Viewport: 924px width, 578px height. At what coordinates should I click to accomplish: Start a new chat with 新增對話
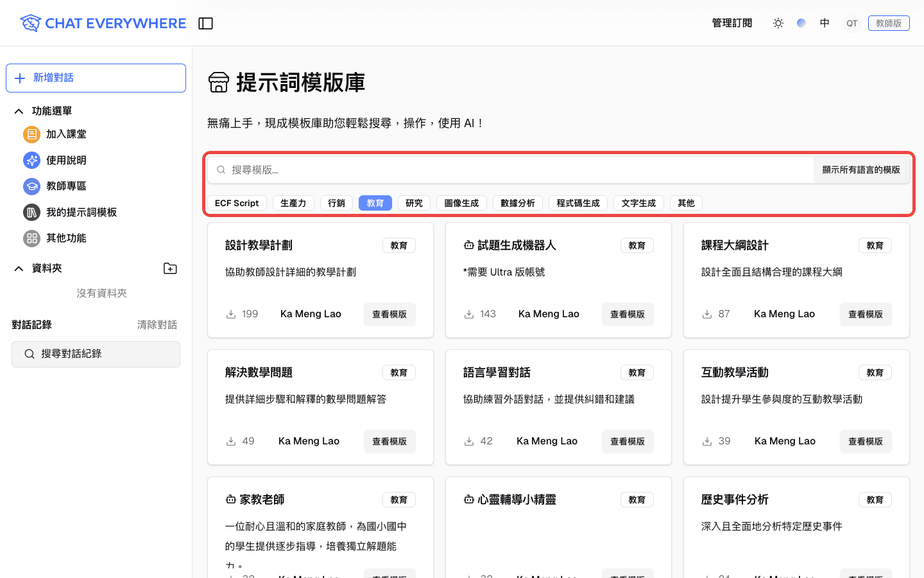tap(96, 78)
